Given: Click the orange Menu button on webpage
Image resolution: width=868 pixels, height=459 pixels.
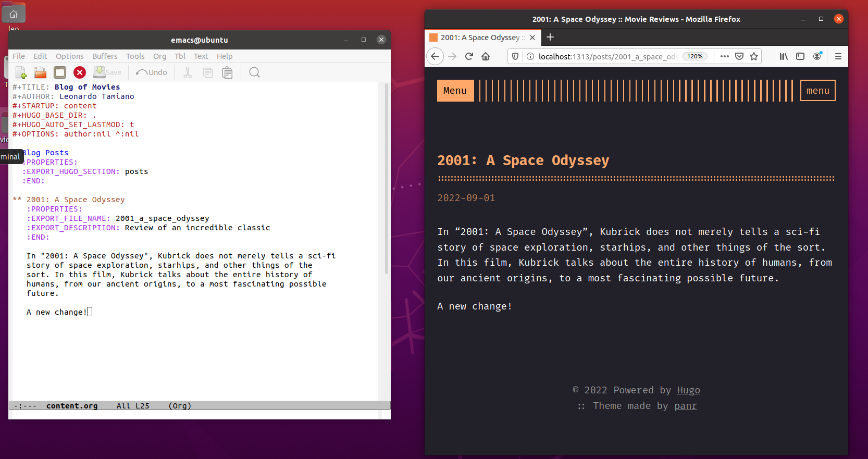Looking at the screenshot, I should [455, 91].
